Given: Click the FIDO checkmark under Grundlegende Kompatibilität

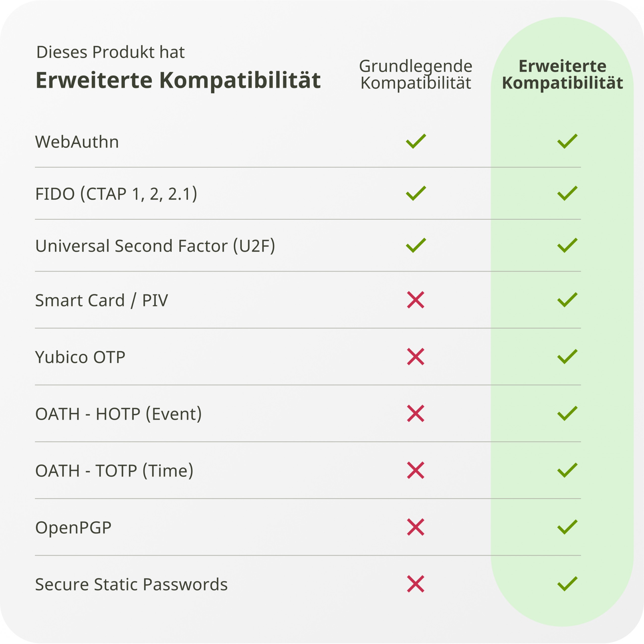Looking at the screenshot, I should click(416, 193).
